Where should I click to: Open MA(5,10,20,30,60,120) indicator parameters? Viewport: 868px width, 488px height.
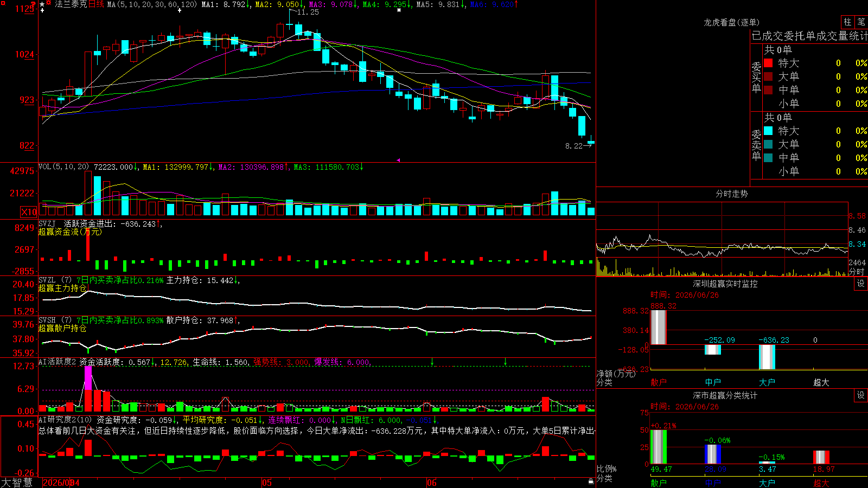pos(152,4)
